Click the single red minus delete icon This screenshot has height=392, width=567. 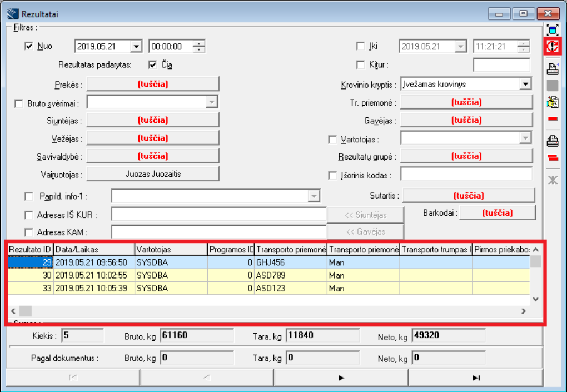552,119
